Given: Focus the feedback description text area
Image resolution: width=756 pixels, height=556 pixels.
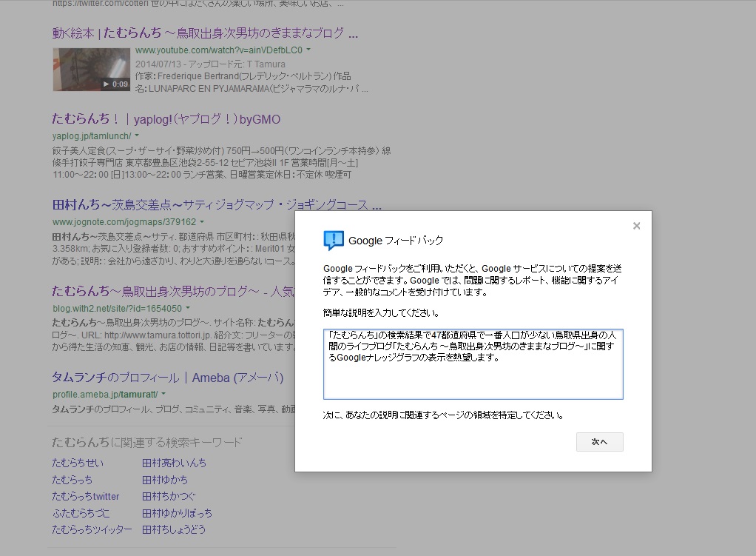Looking at the screenshot, I should 473,364.
